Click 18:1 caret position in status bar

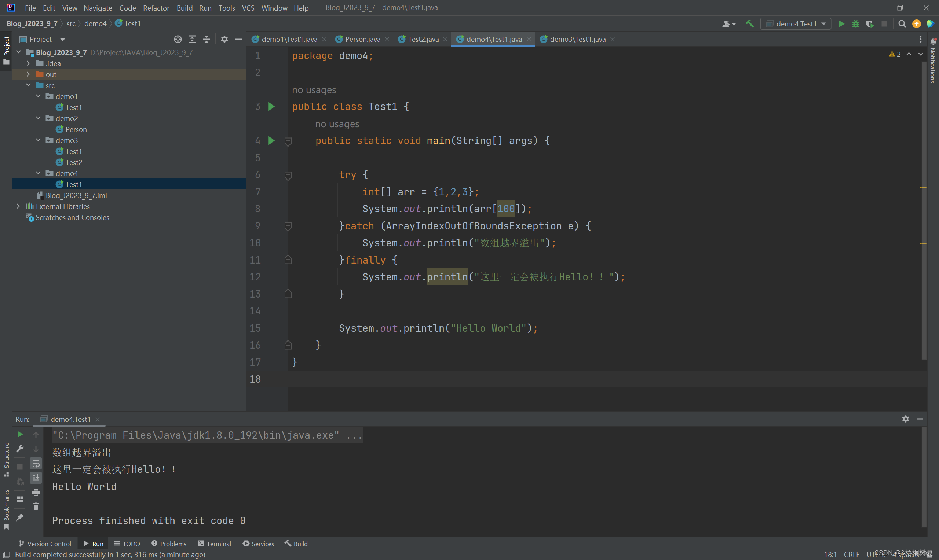[x=830, y=555]
